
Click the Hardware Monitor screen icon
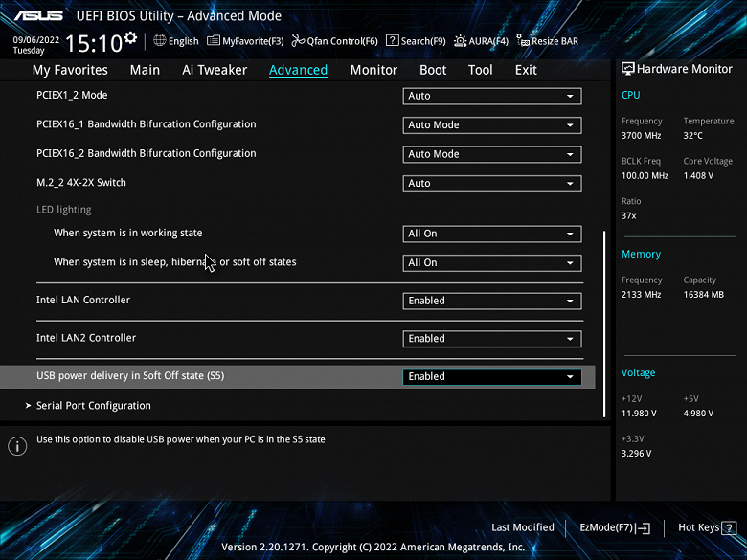tap(628, 69)
